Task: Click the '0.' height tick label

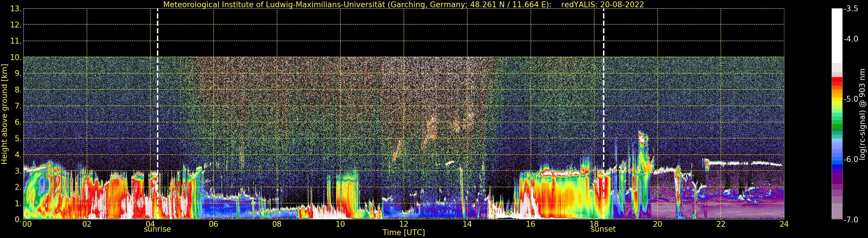Action: 18,220
